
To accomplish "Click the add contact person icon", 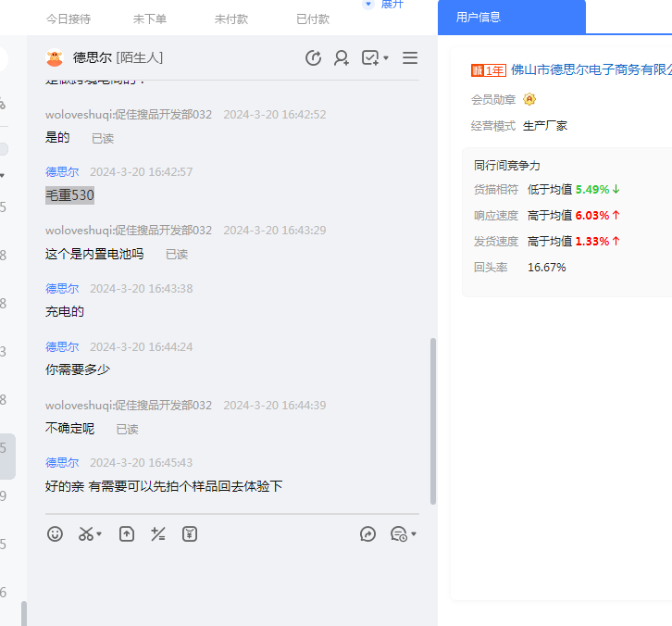I will point(342,58).
